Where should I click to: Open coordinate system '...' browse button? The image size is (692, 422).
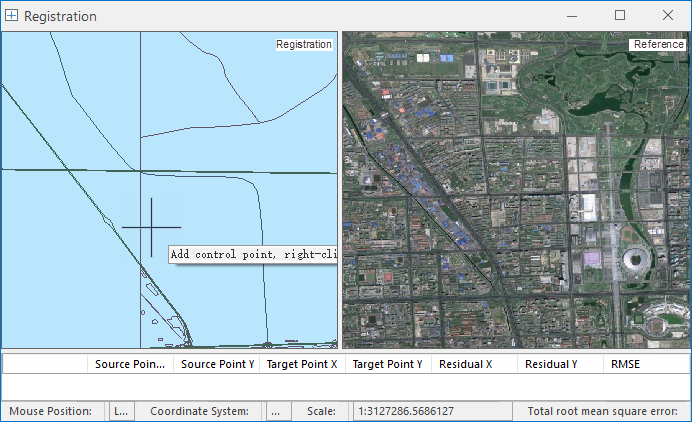point(277,411)
